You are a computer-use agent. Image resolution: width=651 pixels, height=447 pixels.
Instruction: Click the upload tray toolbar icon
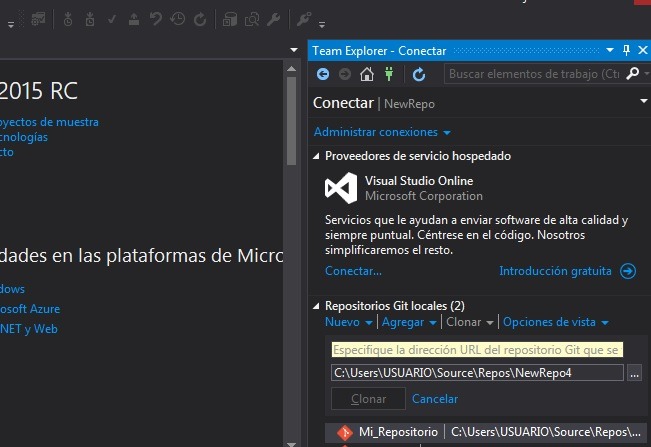click(x=134, y=19)
